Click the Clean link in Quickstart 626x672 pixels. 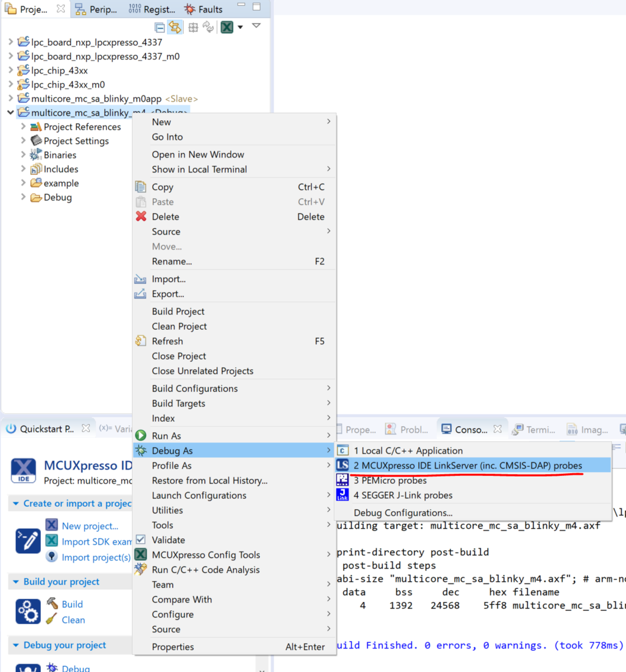click(x=73, y=620)
